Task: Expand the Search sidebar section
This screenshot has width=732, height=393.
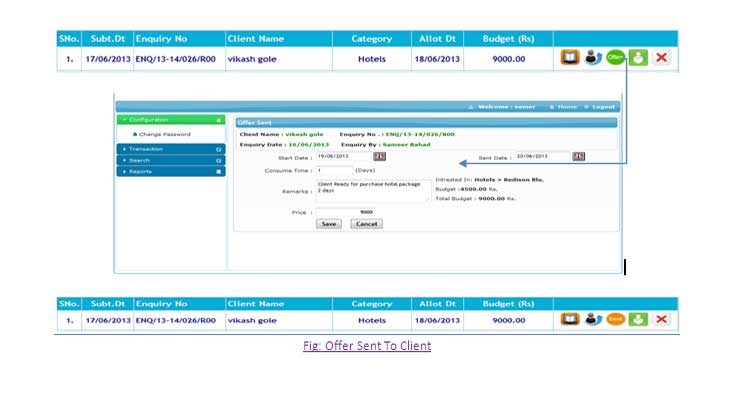Action: 171,160
